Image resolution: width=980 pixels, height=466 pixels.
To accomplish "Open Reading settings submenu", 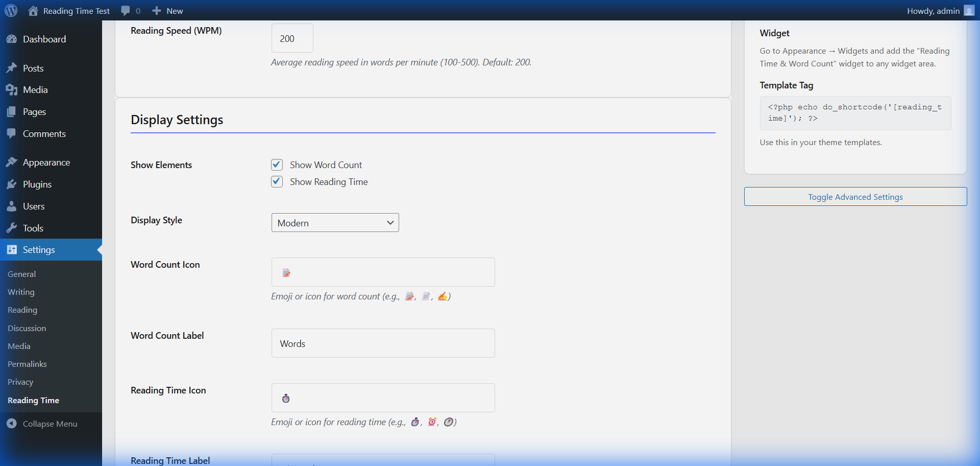I will pos(22,310).
